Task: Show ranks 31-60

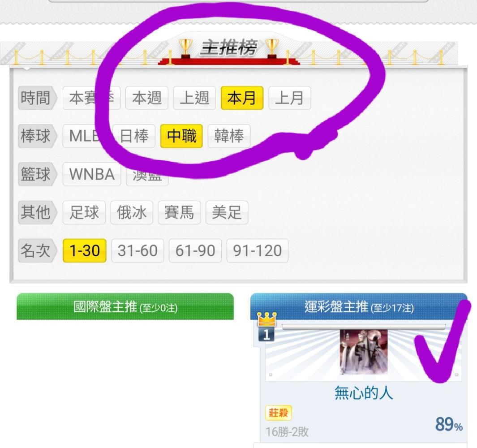Action: pos(138,251)
